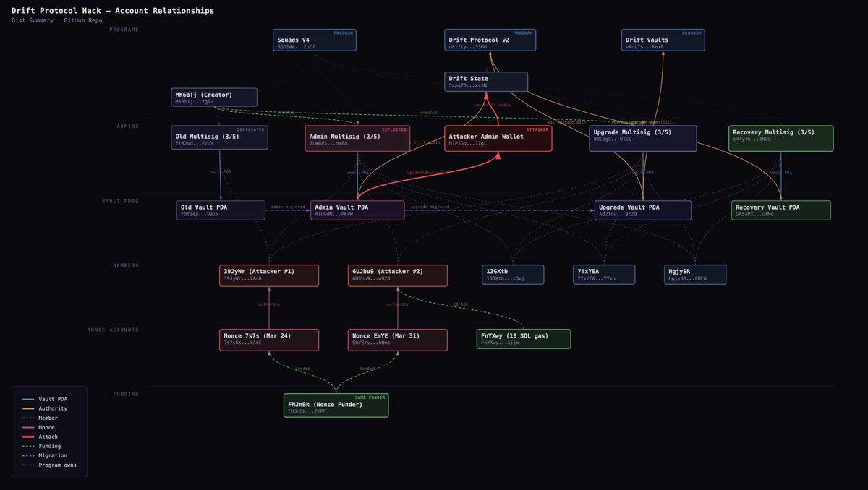
Task: Click the VAULT PDAS row label
Action: (x=121, y=201)
